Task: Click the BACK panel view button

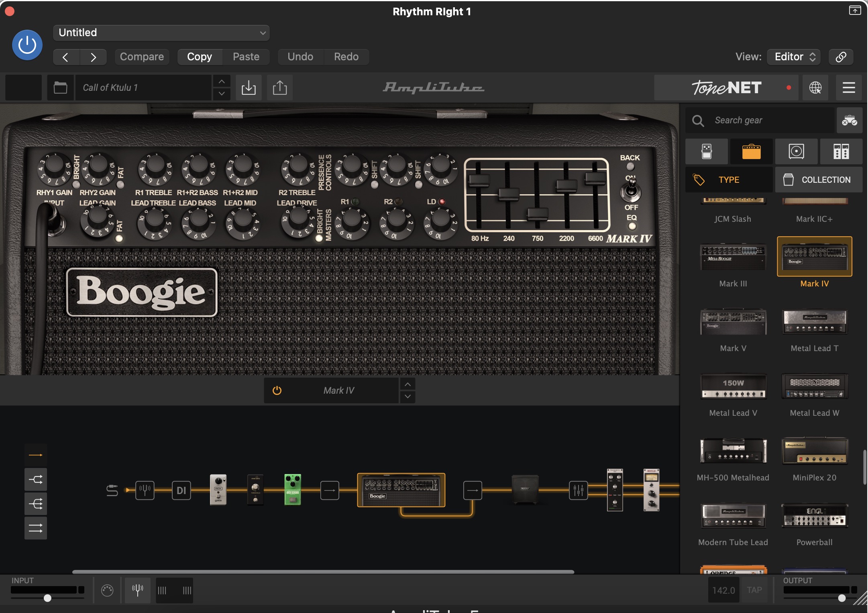Action: click(630, 166)
